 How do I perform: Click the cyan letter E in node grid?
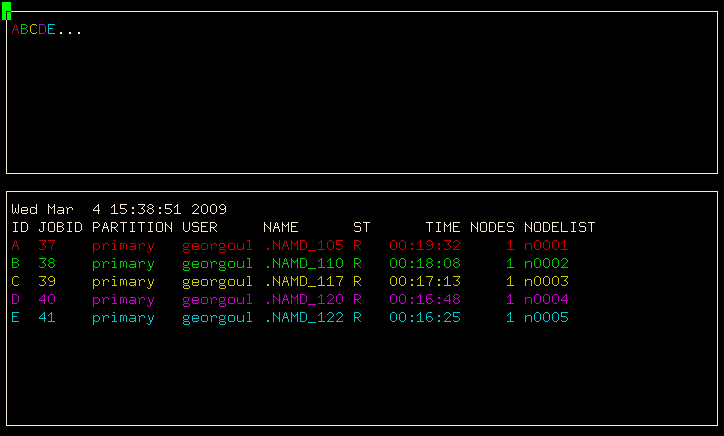(52, 30)
